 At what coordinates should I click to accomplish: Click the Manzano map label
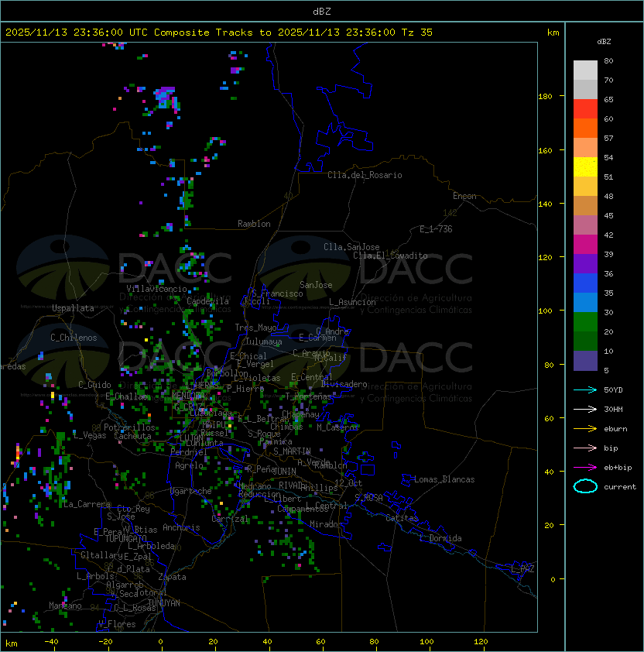(x=65, y=606)
